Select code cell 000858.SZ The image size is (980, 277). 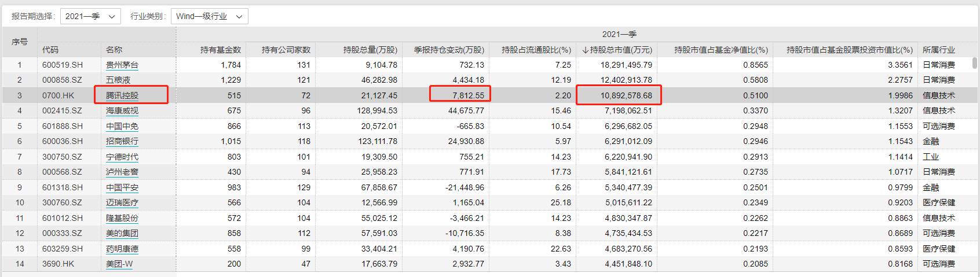(x=62, y=80)
